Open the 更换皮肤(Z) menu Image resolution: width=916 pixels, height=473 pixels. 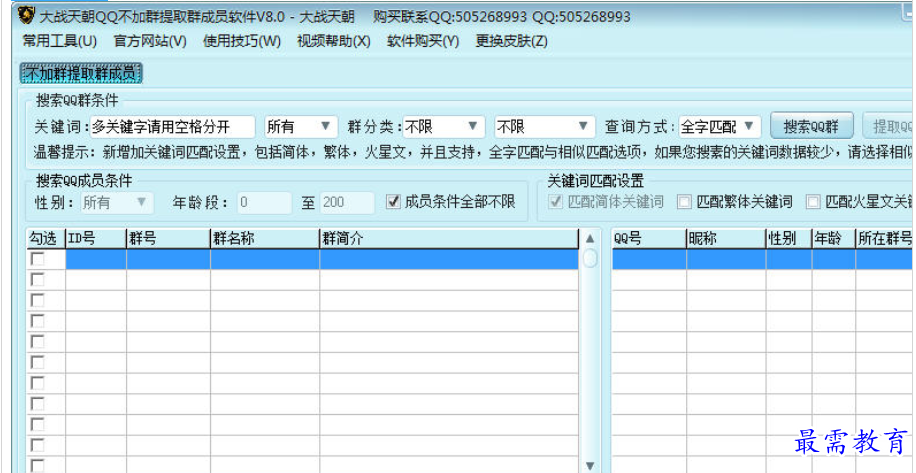[x=511, y=41]
